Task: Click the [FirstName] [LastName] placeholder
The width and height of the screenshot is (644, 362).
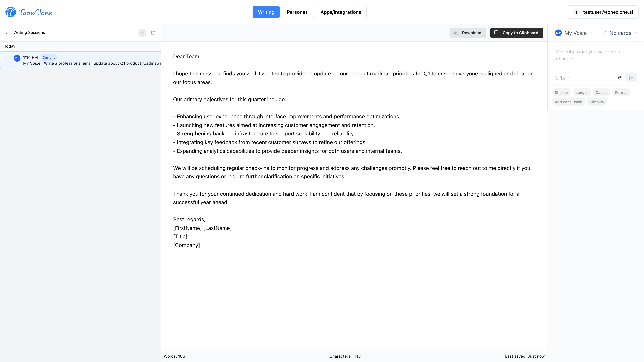Action: 202,228
